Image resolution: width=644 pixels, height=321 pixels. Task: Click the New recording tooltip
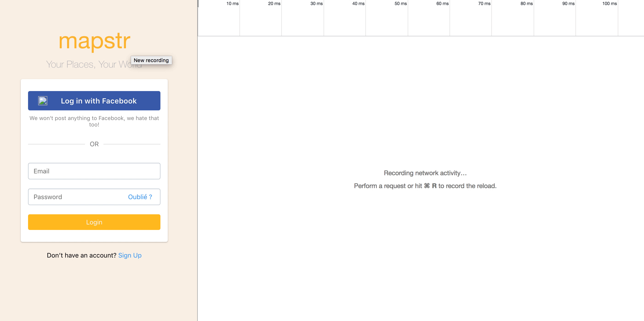click(151, 60)
